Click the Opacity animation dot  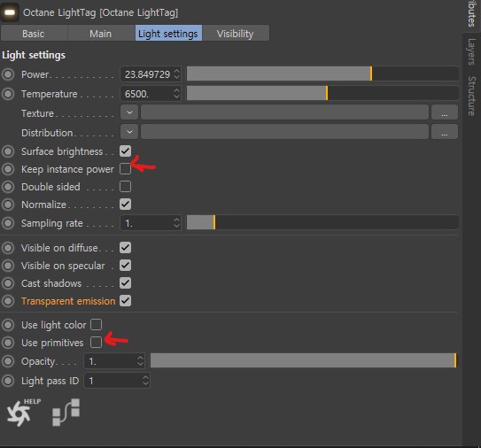point(8,361)
